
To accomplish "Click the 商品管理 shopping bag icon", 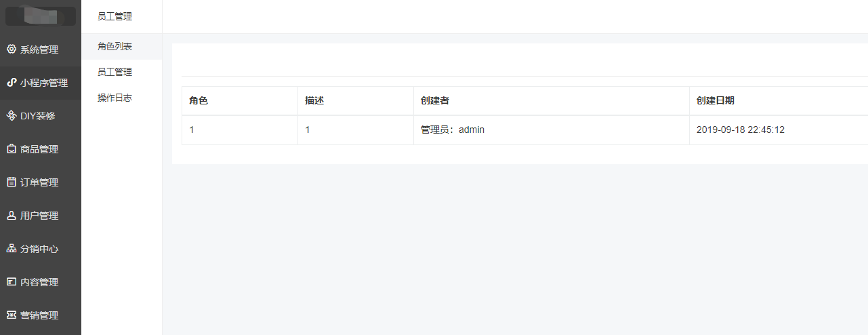I will click(x=11, y=149).
